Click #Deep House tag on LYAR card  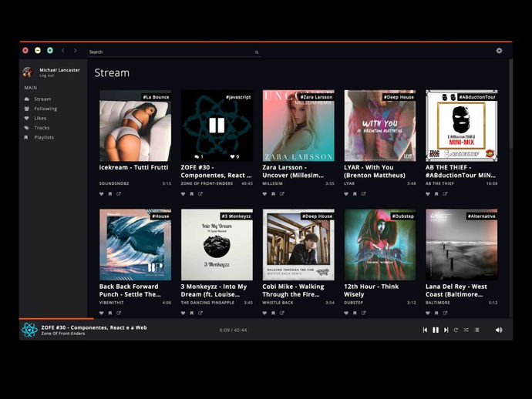pos(399,97)
